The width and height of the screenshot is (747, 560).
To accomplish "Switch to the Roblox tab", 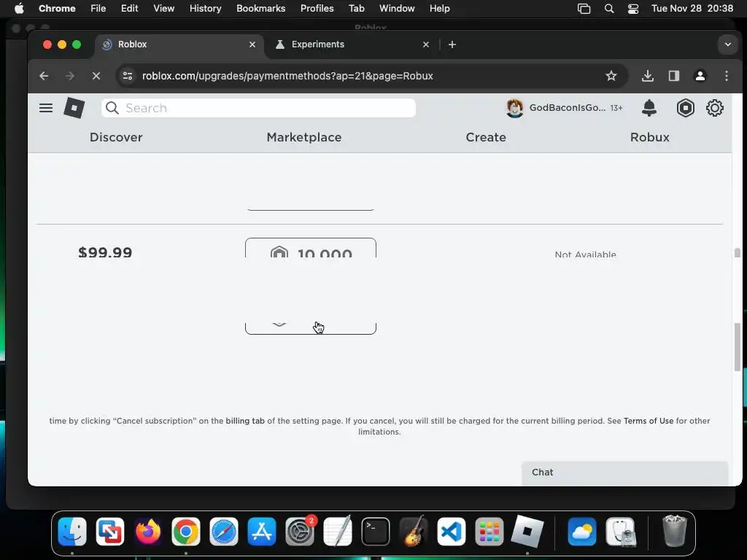I will pyautogui.click(x=179, y=44).
